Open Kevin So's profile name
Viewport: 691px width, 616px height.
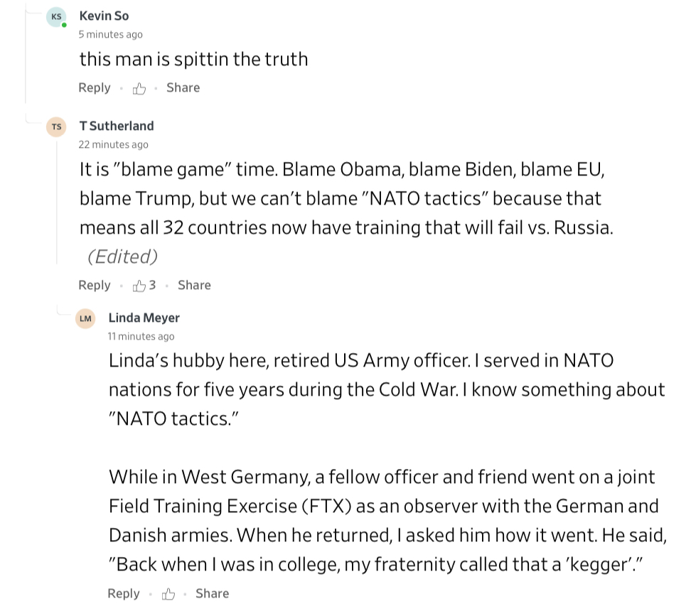[104, 16]
